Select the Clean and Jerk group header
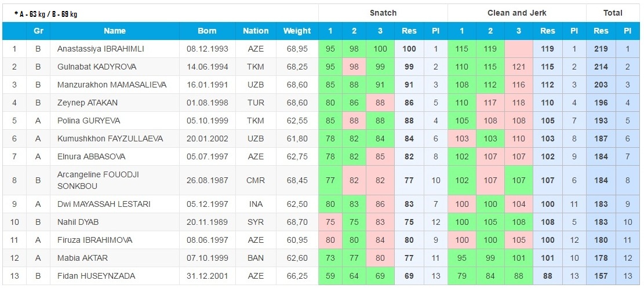The height and width of the screenshot is (288, 644). click(x=516, y=13)
